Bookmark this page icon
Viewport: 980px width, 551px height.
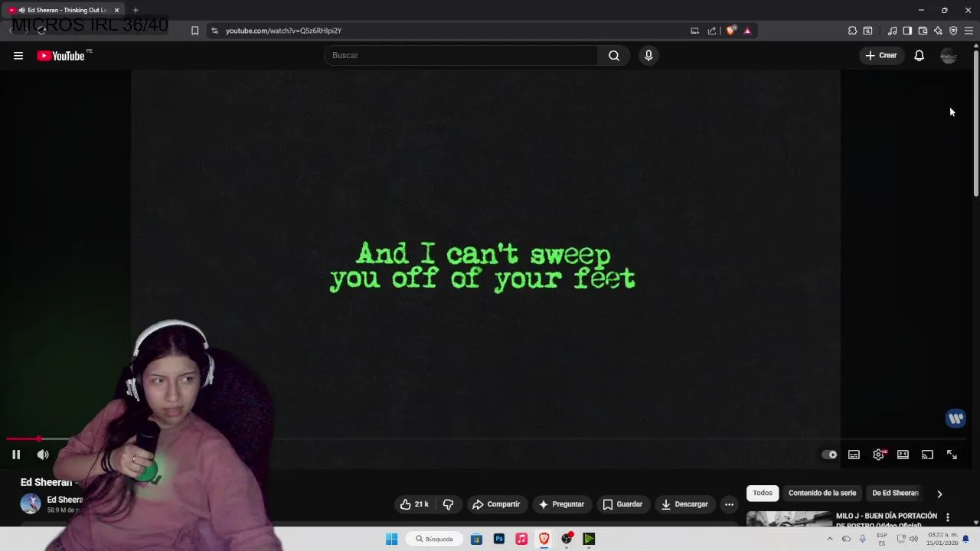click(x=194, y=31)
